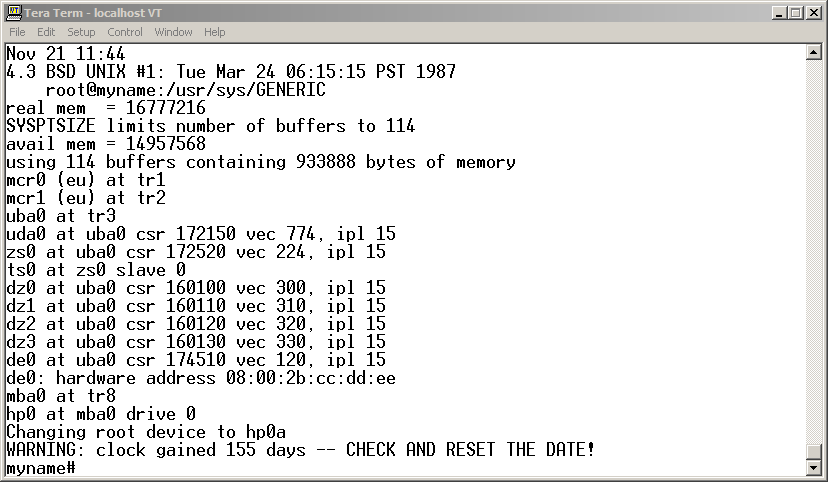Click the '4.3 BSD UNIX #1' line
The image size is (828, 482).
coord(231,72)
